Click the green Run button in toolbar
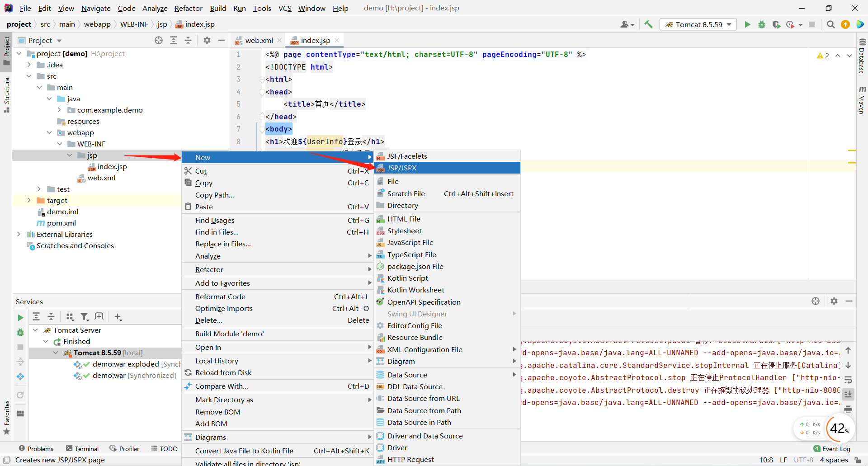This screenshot has height=466, width=868. [747, 24]
